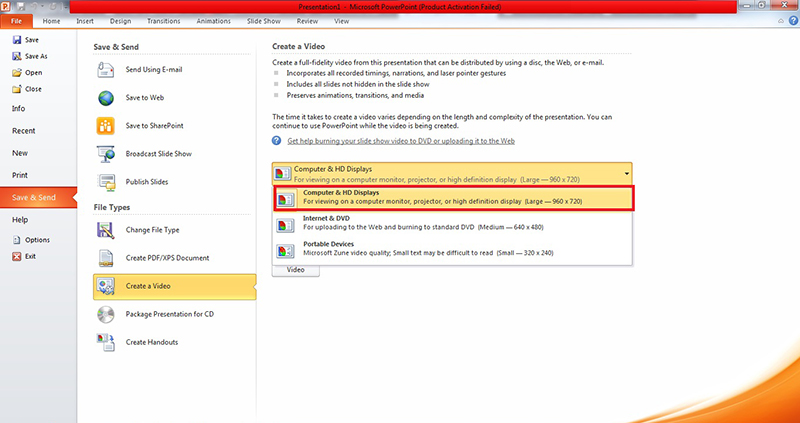800x423 pixels.
Task: Switch to the View tab
Action: click(x=342, y=21)
